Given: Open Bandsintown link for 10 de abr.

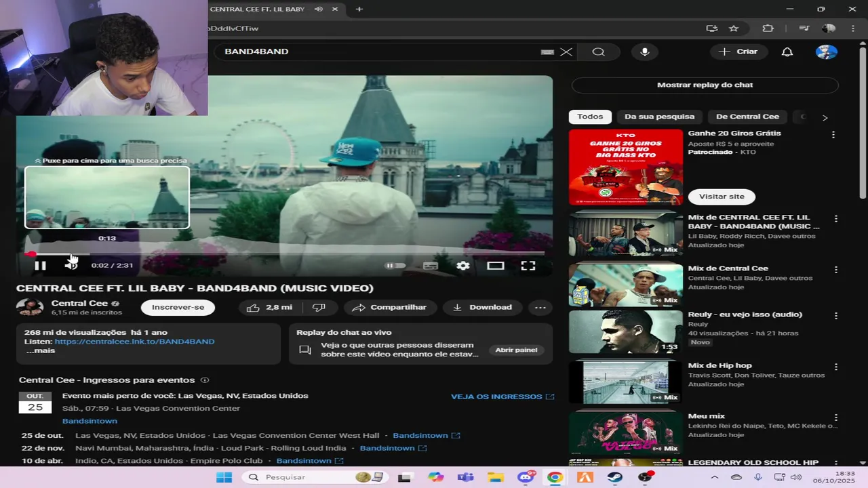Looking at the screenshot, I should pos(311,461).
